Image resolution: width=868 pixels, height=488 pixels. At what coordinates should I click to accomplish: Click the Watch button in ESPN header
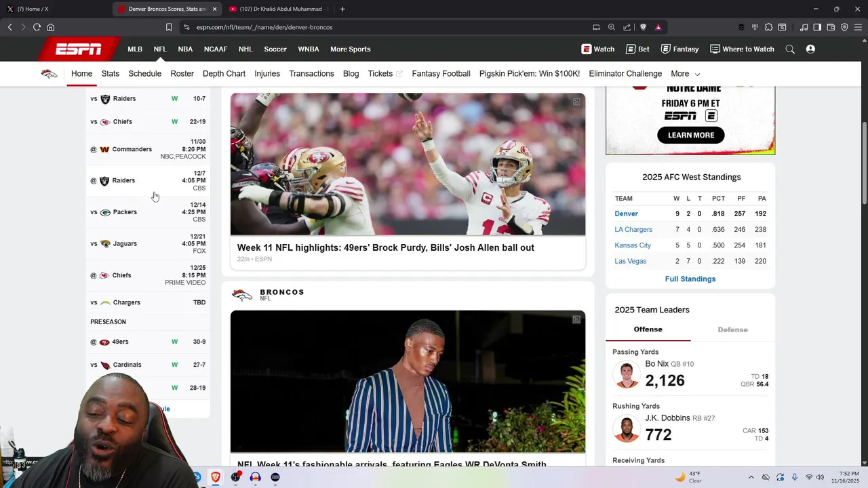click(597, 49)
